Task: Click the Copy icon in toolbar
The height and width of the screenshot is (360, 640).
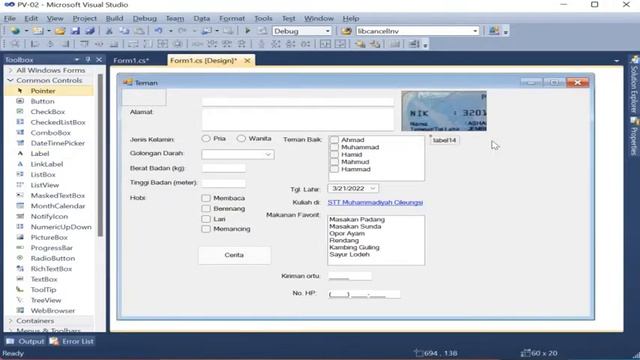Action: click(x=124, y=31)
